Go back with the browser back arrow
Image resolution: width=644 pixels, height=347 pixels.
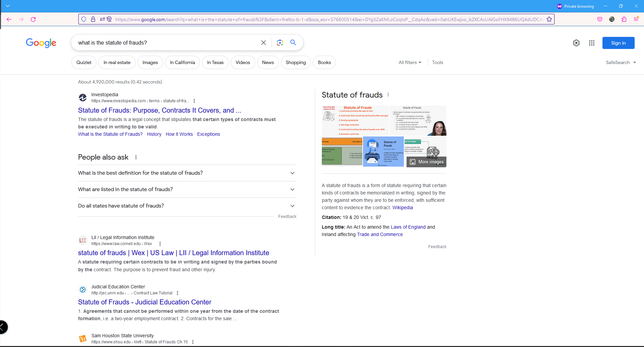point(9,19)
